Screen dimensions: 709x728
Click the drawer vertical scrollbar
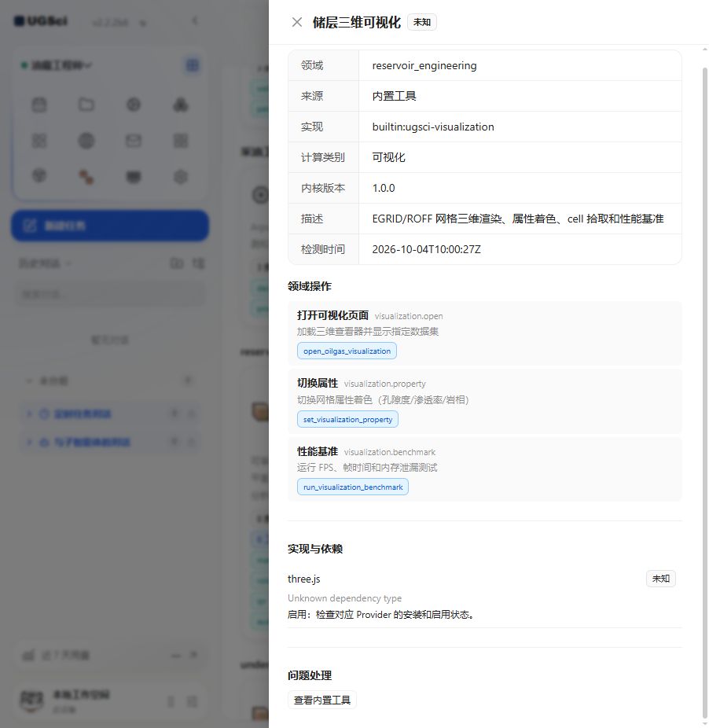pos(704,392)
